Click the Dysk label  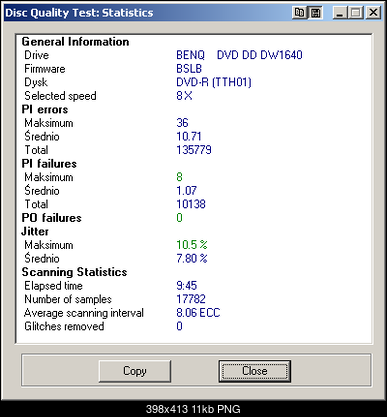point(36,82)
